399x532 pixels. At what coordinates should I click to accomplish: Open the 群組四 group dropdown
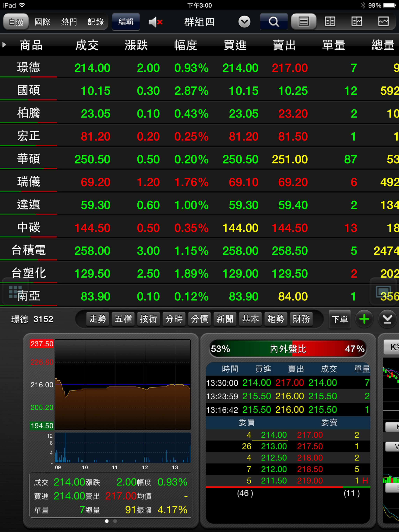click(x=244, y=22)
